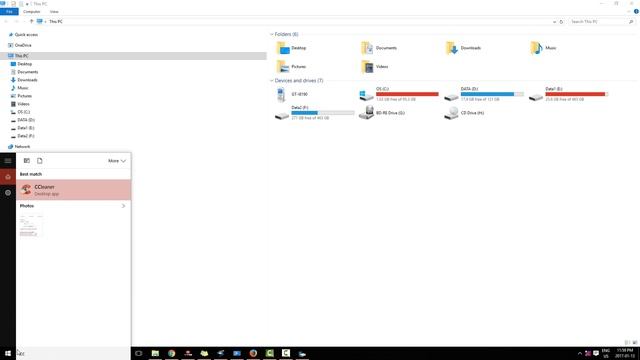Go up one level with the Up arrow

pos(31,21)
